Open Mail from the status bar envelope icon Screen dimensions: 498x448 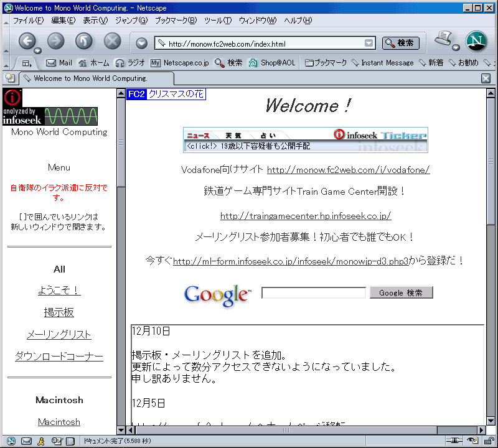click(x=26, y=441)
